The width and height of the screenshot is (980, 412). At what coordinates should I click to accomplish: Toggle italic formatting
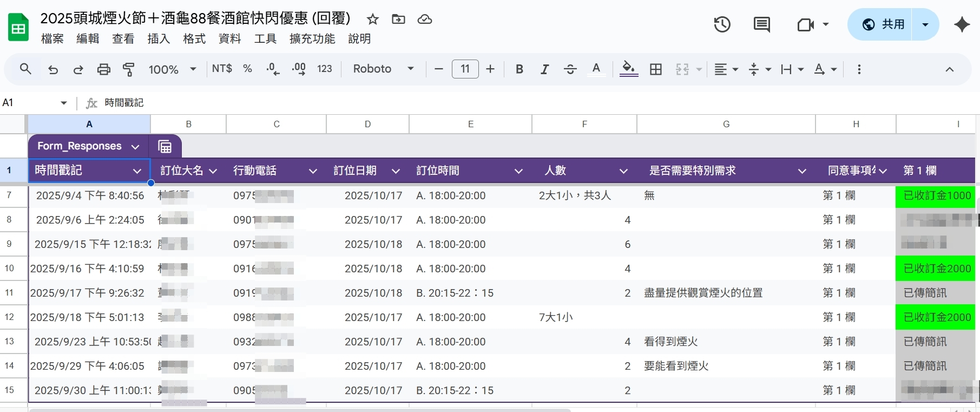coord(545,69)
